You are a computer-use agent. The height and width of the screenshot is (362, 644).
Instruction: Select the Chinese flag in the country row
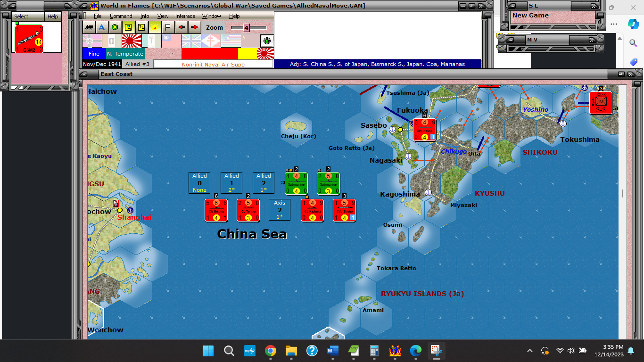(x=171, y=41)
